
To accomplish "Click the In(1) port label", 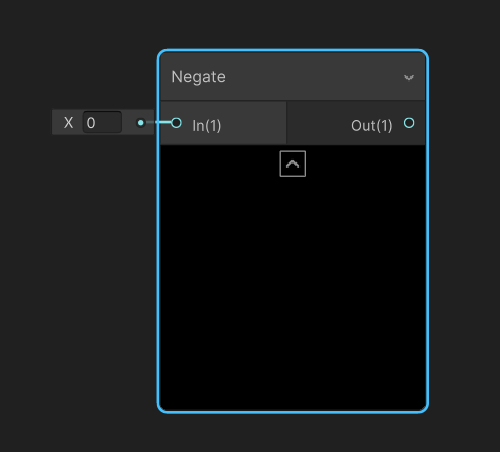I will [x=207, y=126].
